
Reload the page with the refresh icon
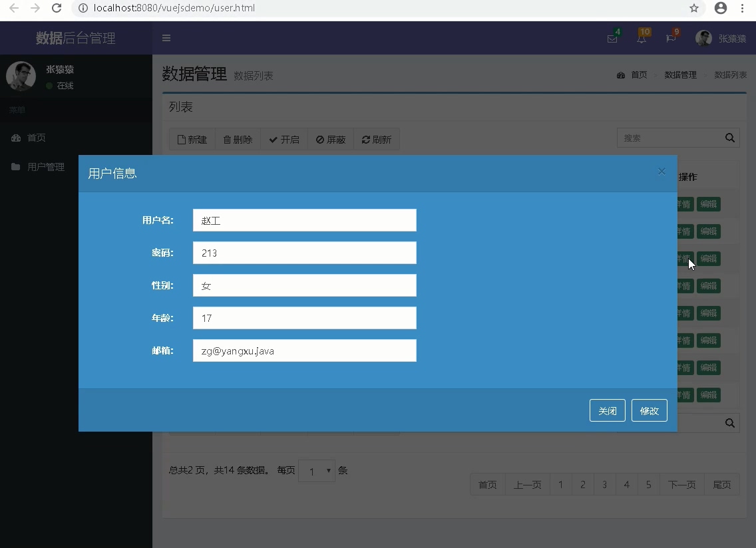point(57,8)
